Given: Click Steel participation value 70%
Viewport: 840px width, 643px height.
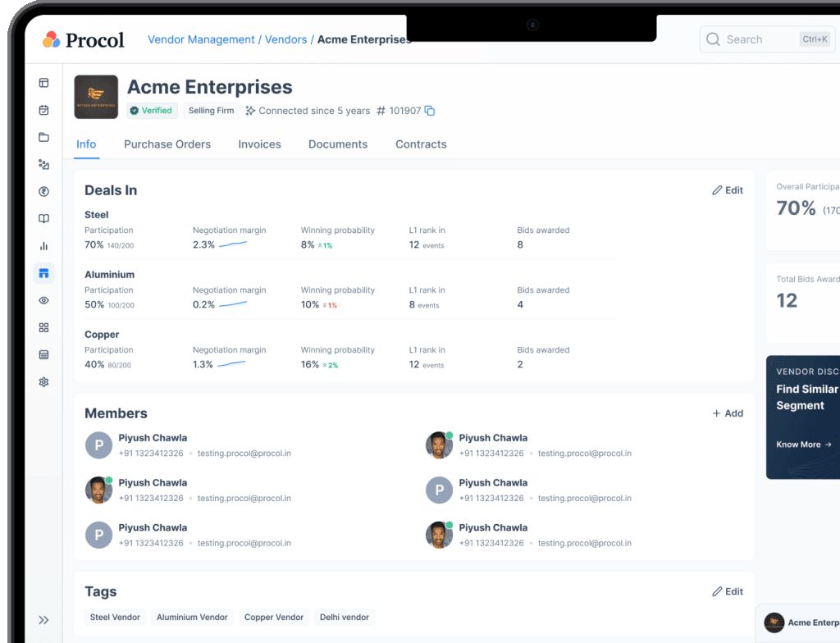Looking at the screenshot, I should point(94,244).
